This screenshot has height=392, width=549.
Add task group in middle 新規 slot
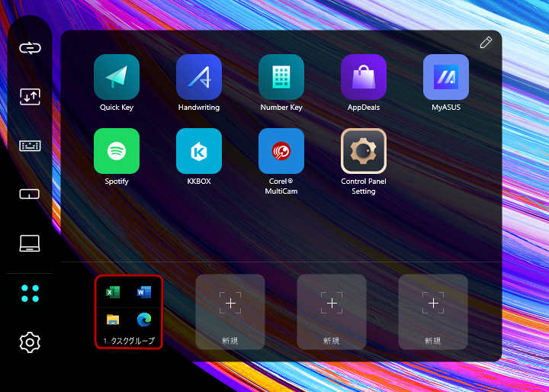tap(332, 312)
